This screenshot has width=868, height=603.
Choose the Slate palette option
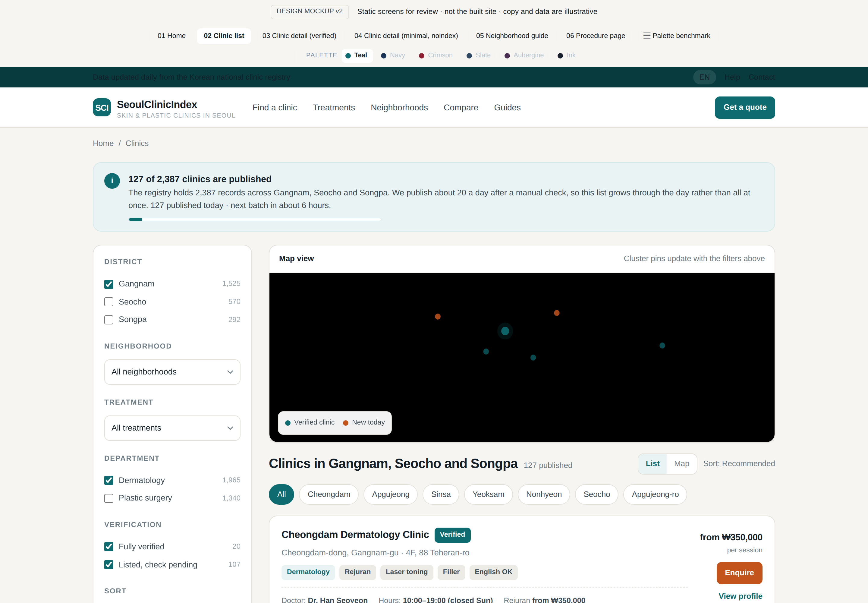coord(479,55)
